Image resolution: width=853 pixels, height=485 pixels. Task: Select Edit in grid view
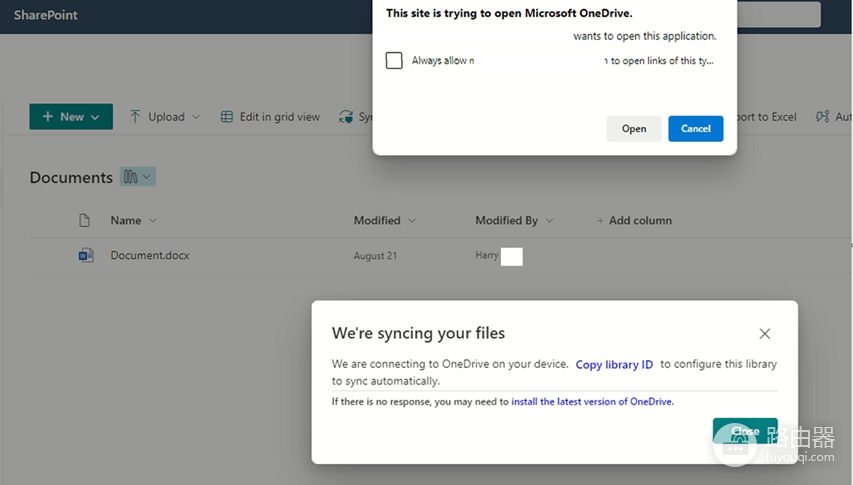(270, 116)
